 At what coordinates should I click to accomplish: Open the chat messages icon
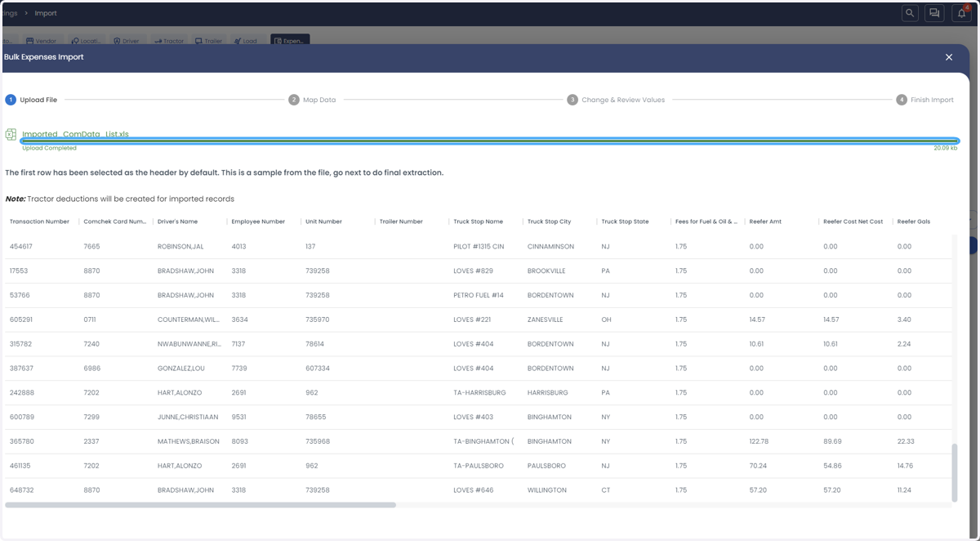[x=934, y=13]
